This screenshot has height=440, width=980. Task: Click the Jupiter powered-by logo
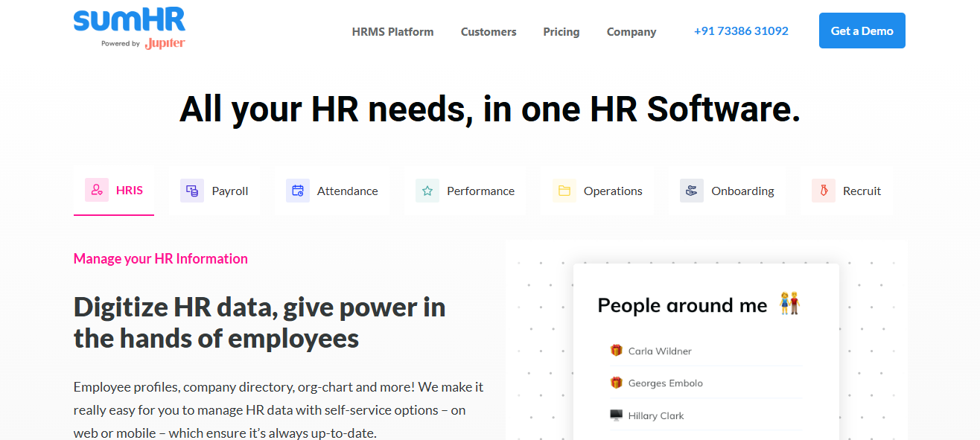pos(165,44)
